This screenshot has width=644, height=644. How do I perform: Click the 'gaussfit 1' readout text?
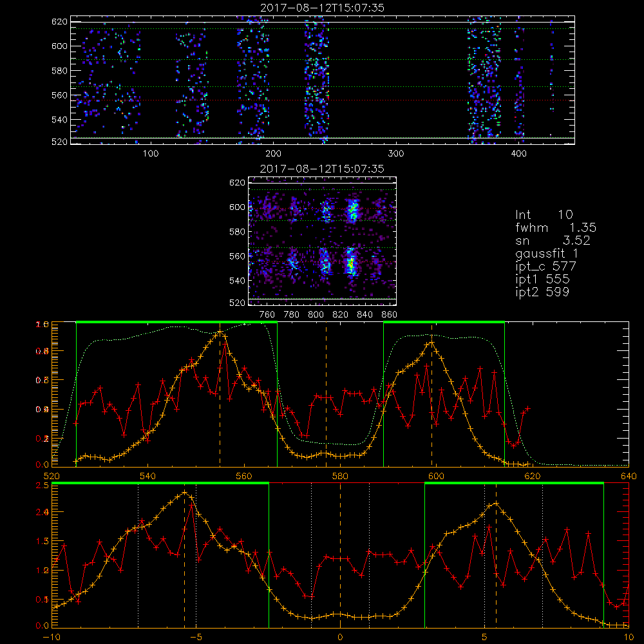547,253
